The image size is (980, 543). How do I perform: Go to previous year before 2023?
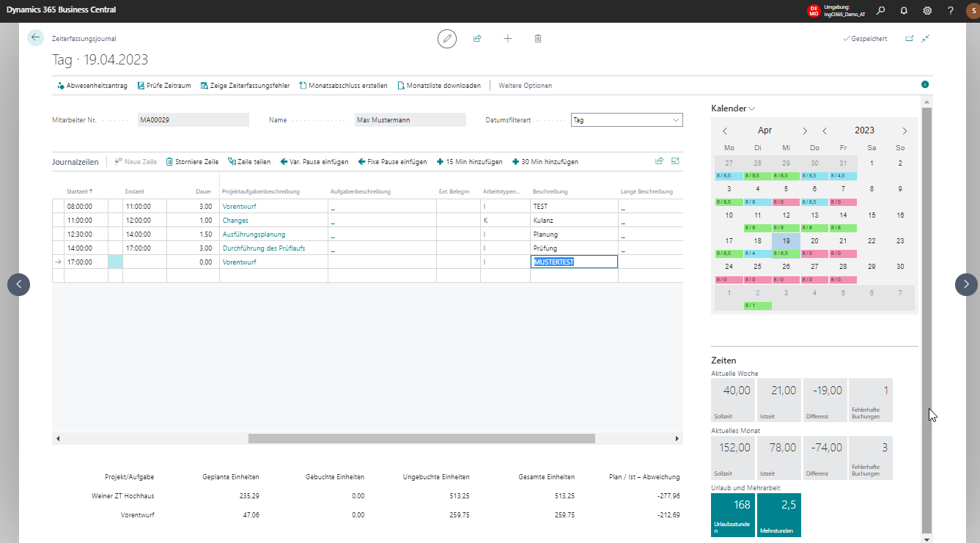pos(825,130)
